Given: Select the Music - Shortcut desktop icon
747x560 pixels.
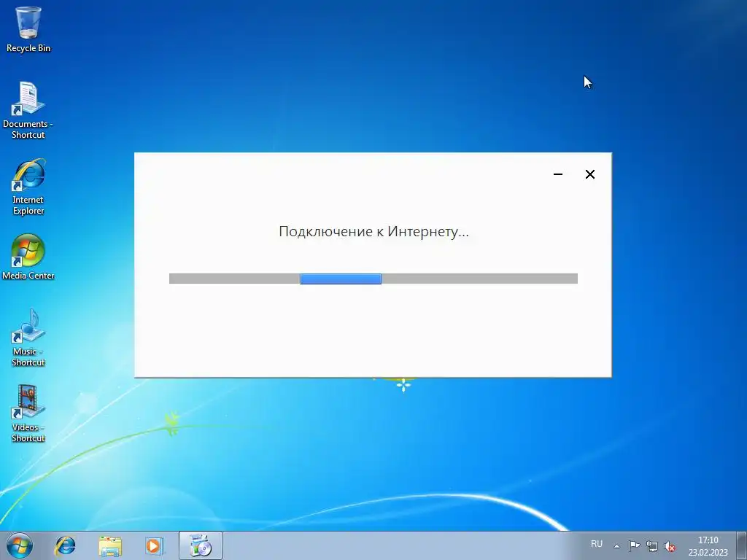Looking at the screenshot, I should [x=28, y=338].
